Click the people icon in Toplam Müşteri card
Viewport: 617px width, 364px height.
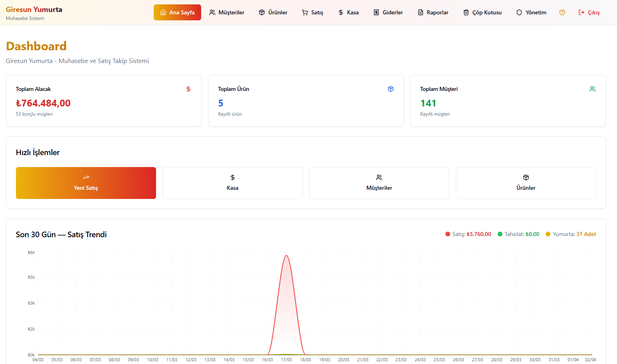click(593, 89)
